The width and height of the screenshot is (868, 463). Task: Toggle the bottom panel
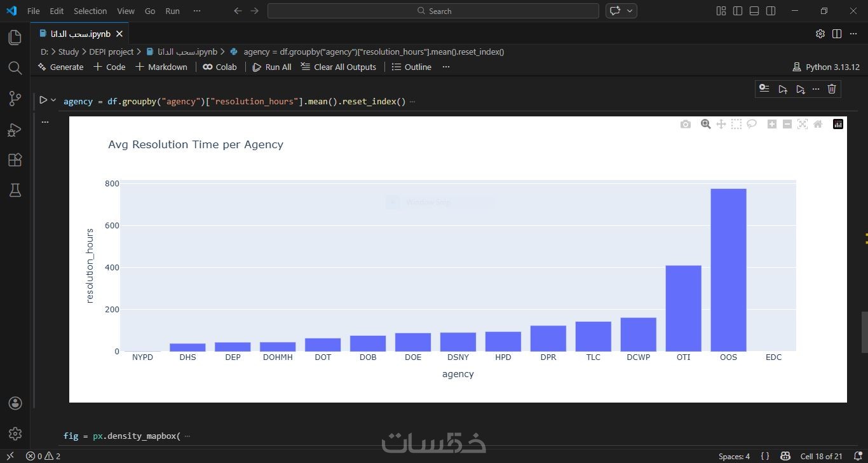coord(754,11)
